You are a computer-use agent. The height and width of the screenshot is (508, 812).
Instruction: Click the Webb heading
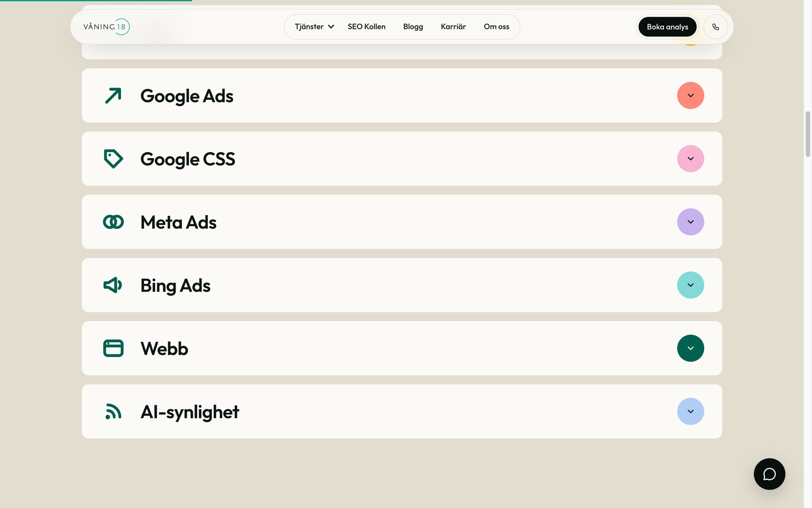[164, 349]
